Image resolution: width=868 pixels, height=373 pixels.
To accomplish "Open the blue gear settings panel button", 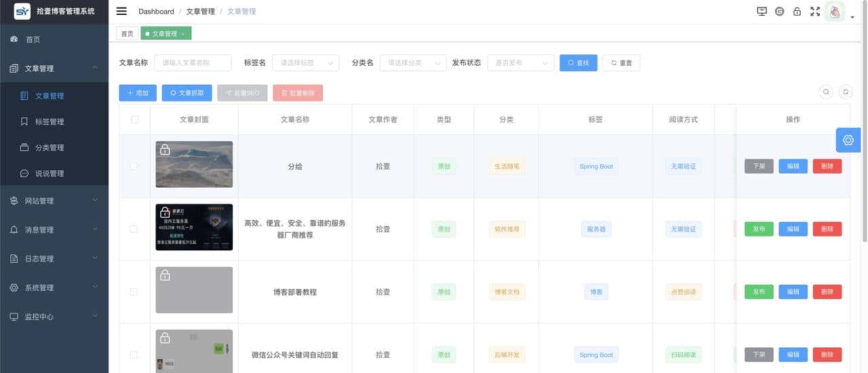I will click(848, 140).
